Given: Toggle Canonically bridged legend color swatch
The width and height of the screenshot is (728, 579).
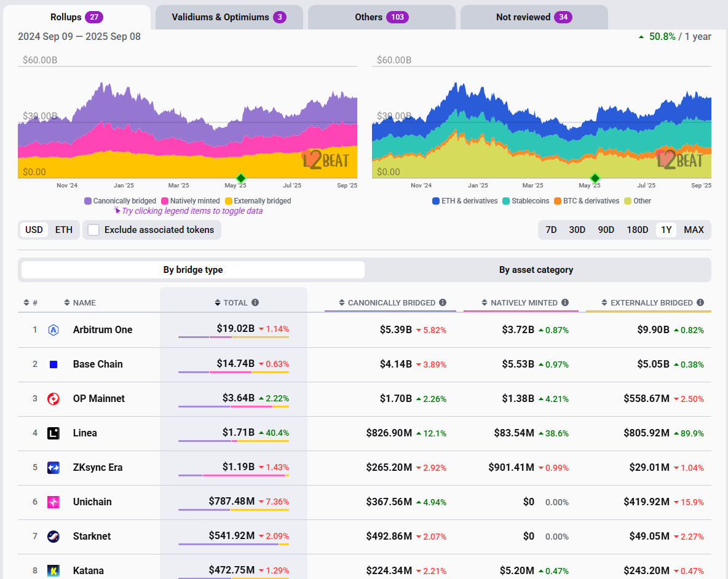Looking at the screenshot, I should [88, 201].
